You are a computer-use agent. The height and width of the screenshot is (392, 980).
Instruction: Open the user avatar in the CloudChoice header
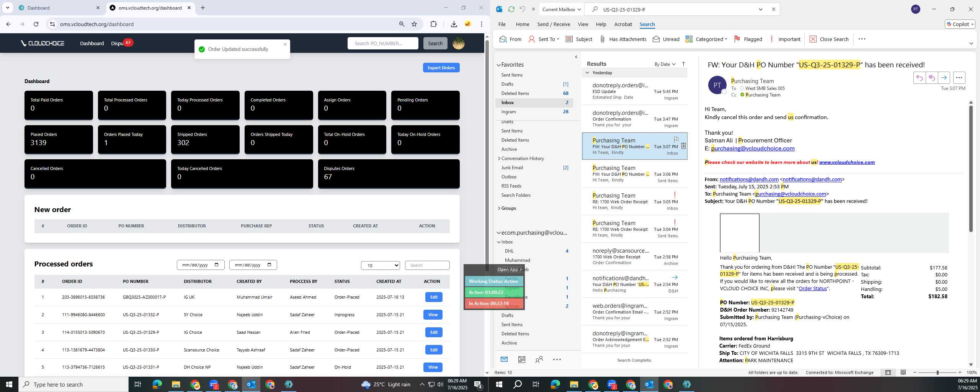click(459, 43)
